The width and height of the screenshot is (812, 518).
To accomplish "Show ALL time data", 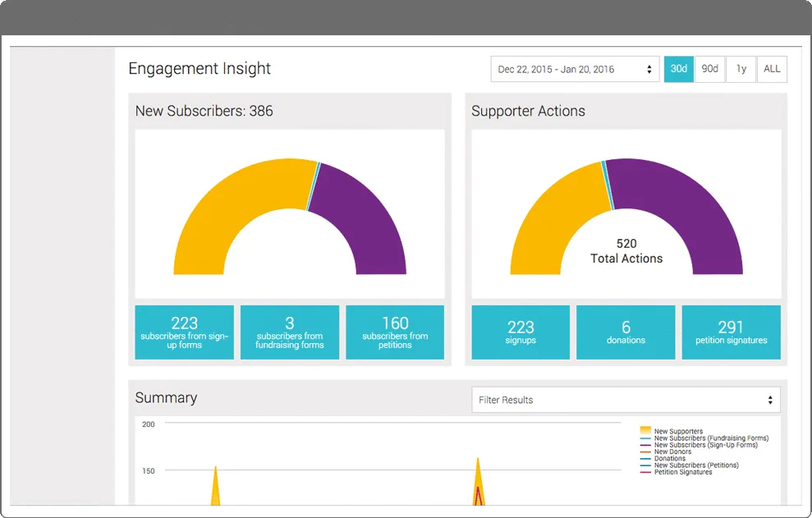I will point(772,69).
